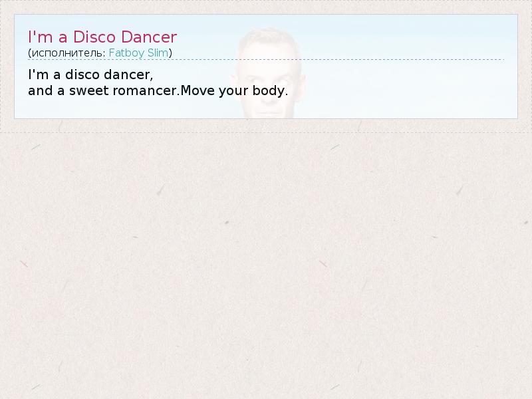Click the I'm a Disco Dancer title
This screenshot has height=399, width=532.
102,37
